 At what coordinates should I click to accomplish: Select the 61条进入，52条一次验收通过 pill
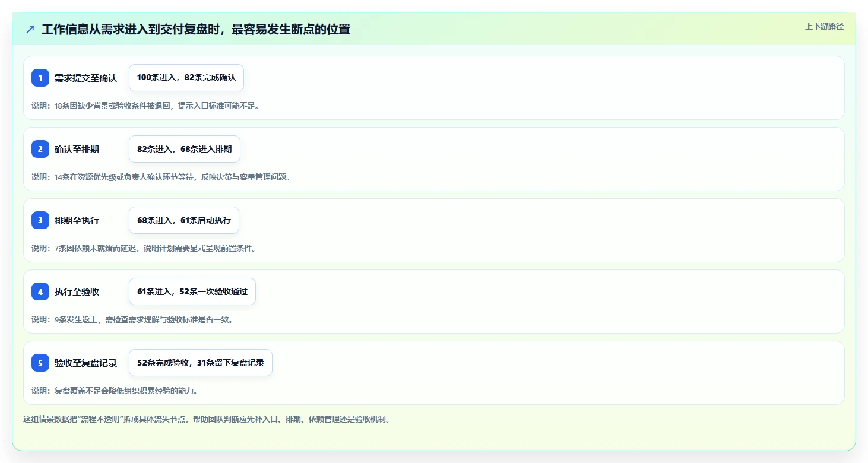(192, 291)
